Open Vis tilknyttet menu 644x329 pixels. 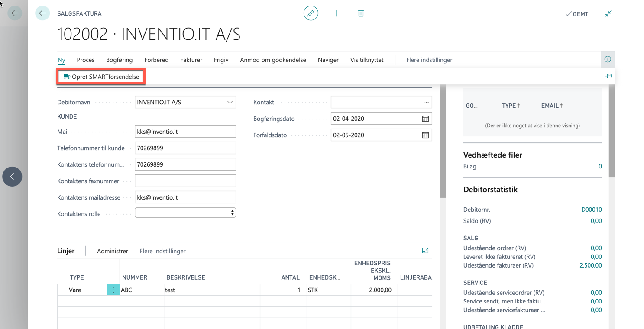click(x=367, y=60)
